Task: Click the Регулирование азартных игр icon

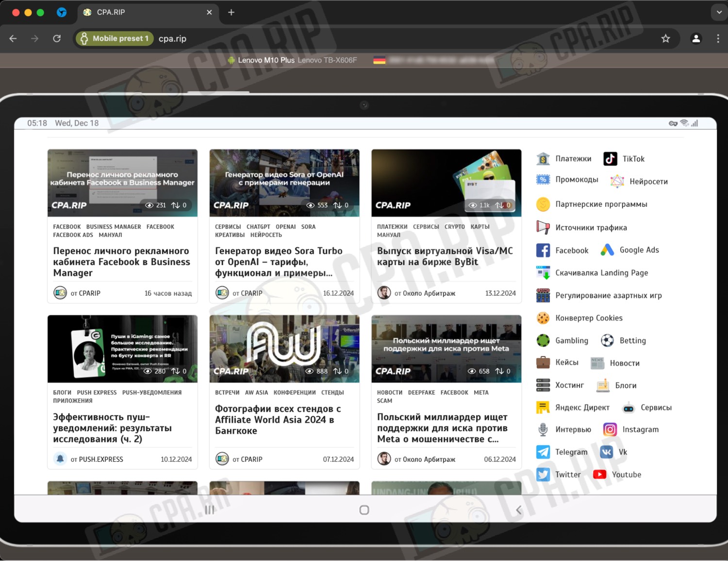Action: [543, 295]
